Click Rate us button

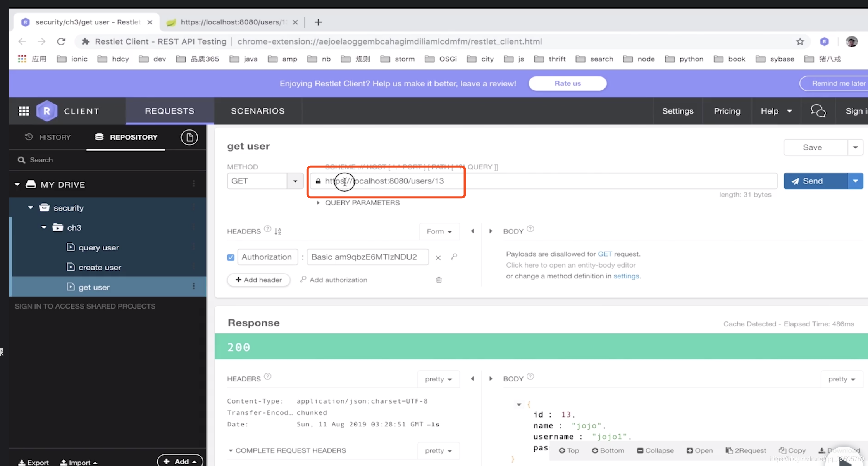(568, 83)
